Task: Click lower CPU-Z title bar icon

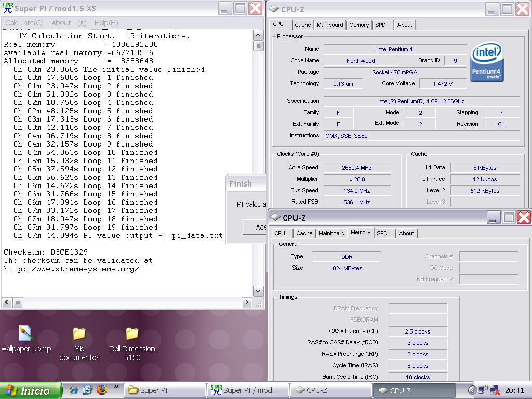Action: click(x=275, y=218)
